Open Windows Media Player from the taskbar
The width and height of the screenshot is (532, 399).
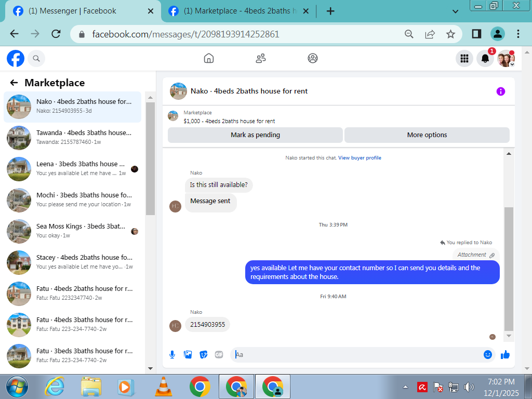click(126, 387)
